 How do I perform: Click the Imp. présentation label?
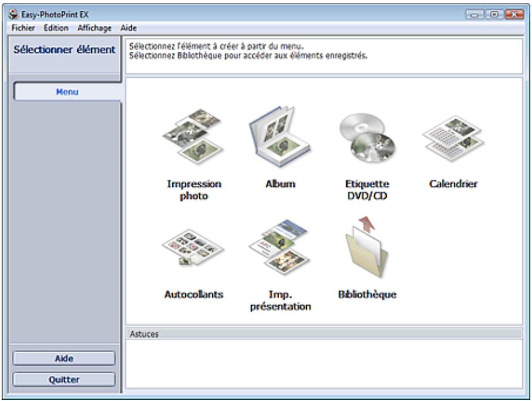click(x=280, y=300)
